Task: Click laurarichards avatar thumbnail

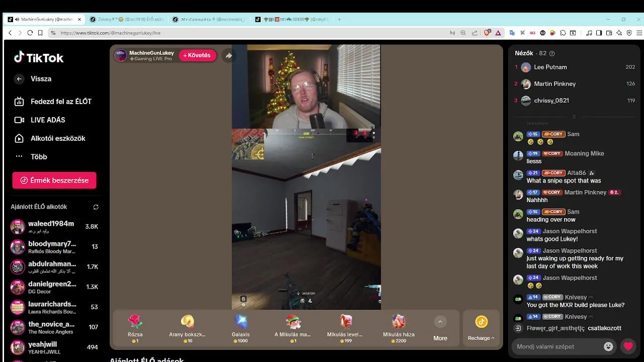Action: click(x=18, y=307)
